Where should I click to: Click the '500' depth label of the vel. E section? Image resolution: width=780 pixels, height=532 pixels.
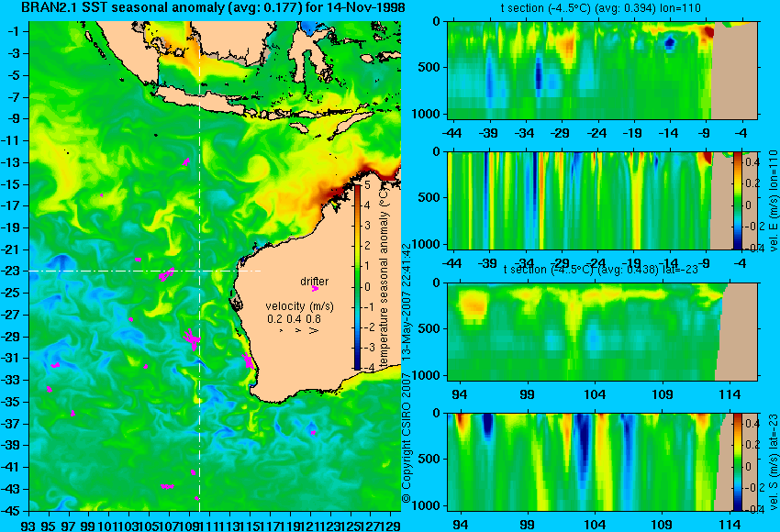(430, 197)
